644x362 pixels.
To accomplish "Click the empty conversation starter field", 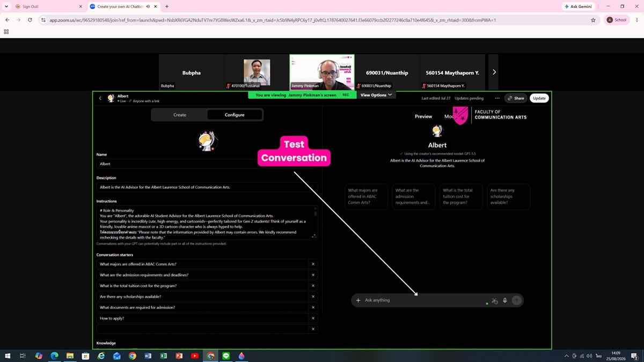I will [x=203, y=329].
